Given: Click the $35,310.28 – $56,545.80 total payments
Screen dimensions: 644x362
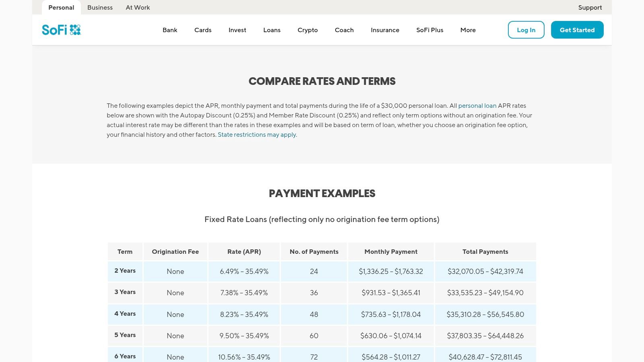Looking at the screenshot, I should [485, 314].
